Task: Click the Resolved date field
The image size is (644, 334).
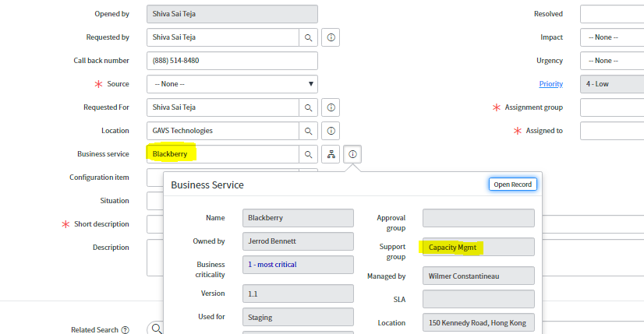Action: (611, 14)
